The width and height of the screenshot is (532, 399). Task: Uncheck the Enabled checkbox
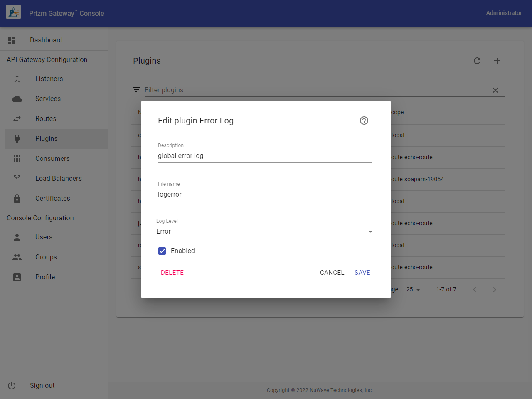(x=162, y=251)
